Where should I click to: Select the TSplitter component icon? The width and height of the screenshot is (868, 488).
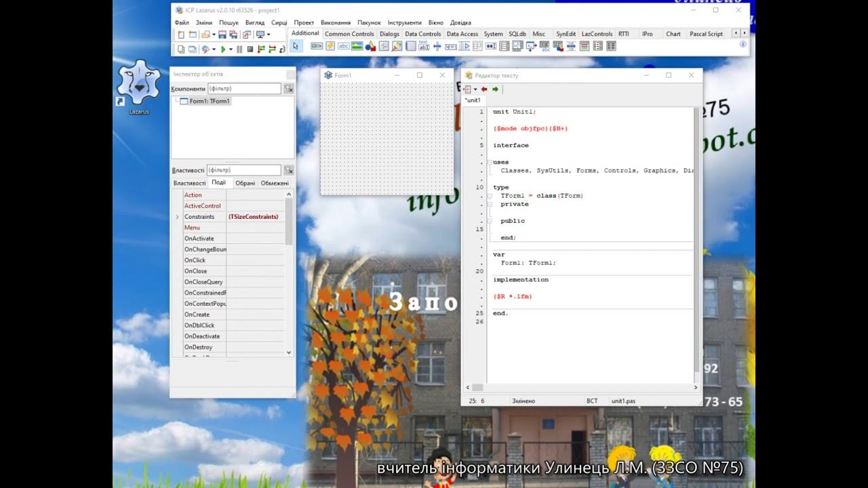(x=437, y=46)
